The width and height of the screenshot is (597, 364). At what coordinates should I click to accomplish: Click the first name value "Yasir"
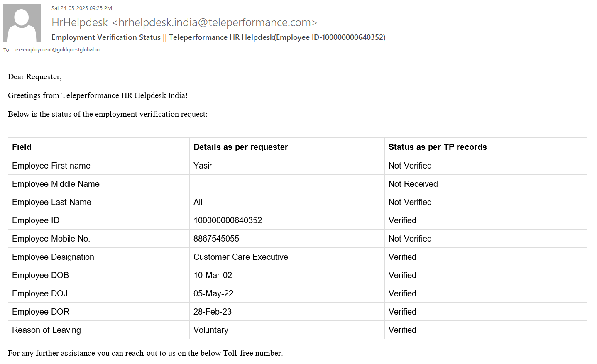coord(203,166)
